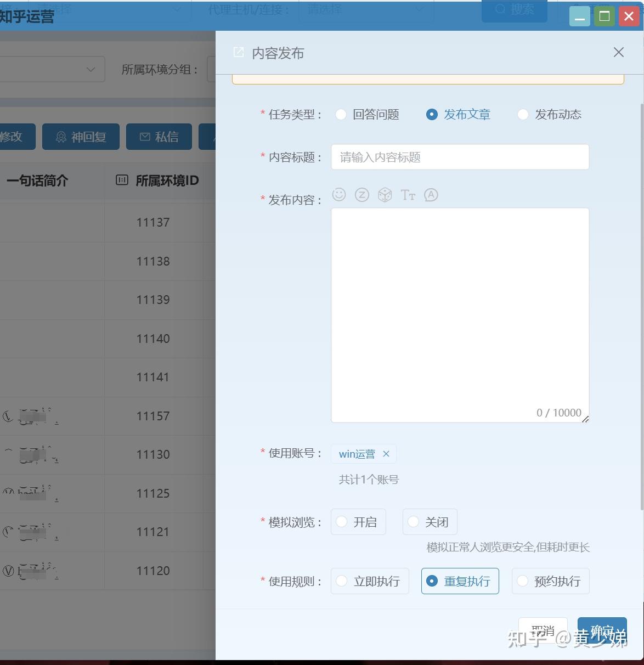Remove the win运营 account tag
The height and width of the screenshot is (665, 644).
pyautogui.click(x=386, y=454)
